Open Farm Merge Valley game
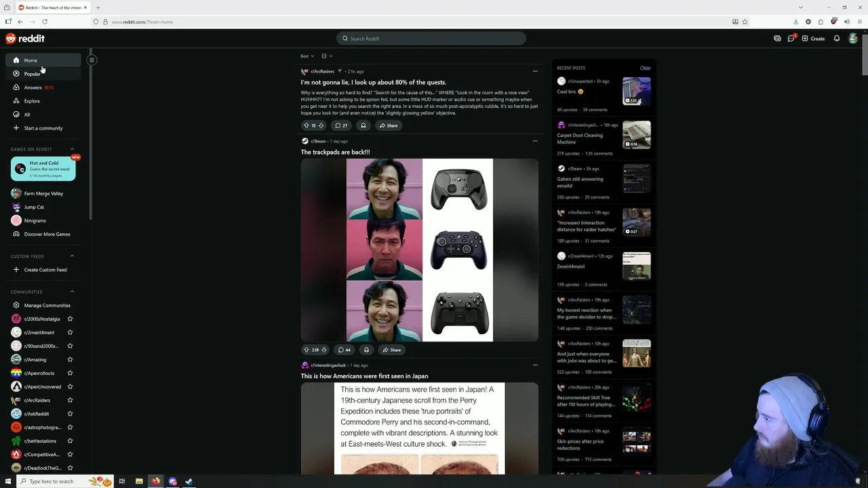This screenshot has height=488, width=868. (43, 193)
